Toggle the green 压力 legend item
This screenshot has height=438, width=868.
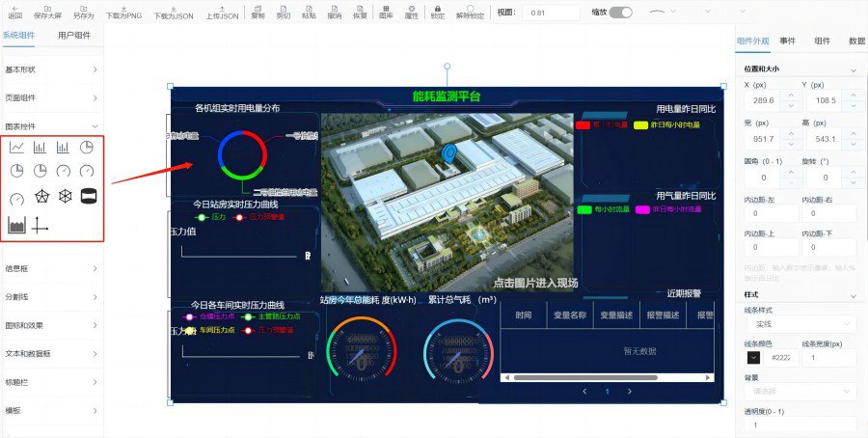click(210, 218)
